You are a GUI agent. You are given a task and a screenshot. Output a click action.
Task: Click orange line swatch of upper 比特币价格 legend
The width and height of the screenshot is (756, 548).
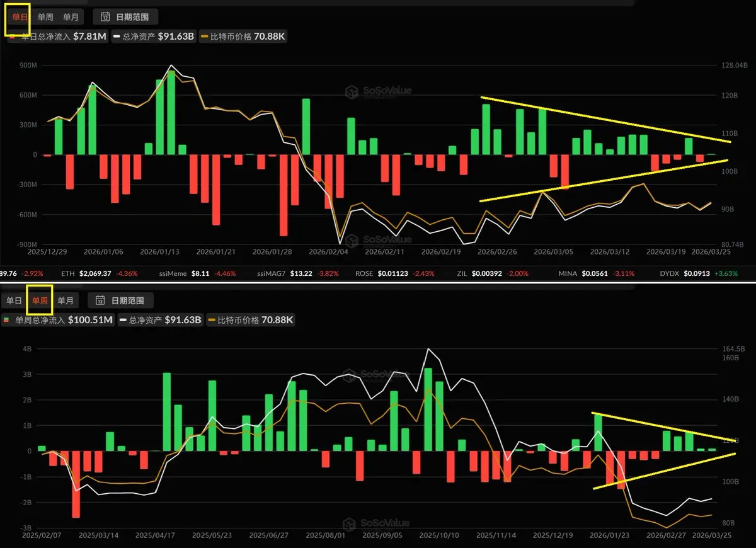[x=205, y=37]
